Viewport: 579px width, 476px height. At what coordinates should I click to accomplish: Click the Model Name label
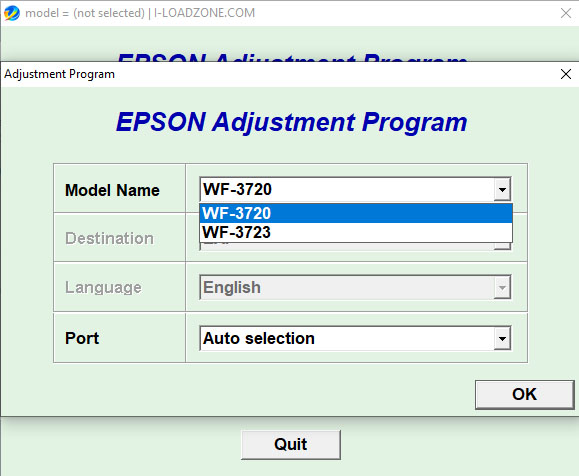coord(112,191)
